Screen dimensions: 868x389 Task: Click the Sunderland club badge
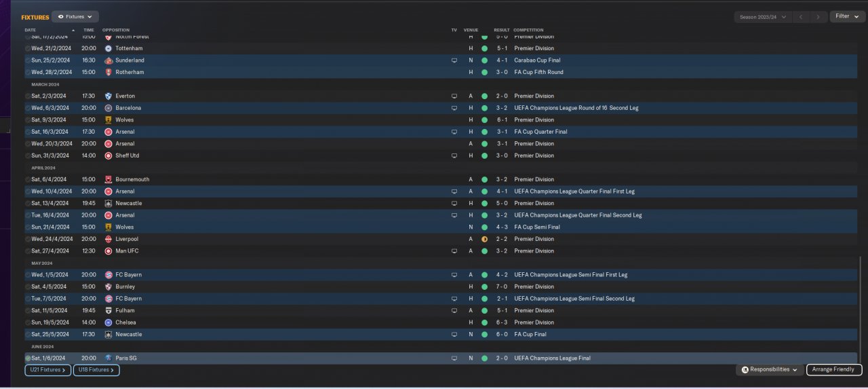coord(108,60)
